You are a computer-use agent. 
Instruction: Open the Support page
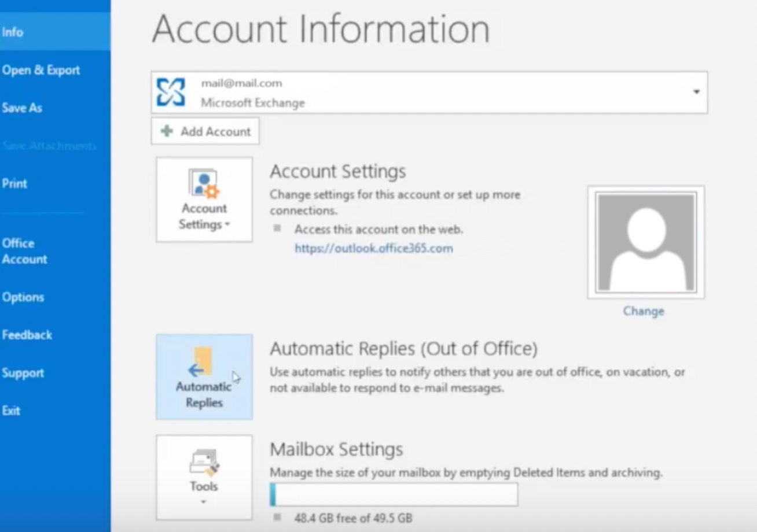coord(23,373)
